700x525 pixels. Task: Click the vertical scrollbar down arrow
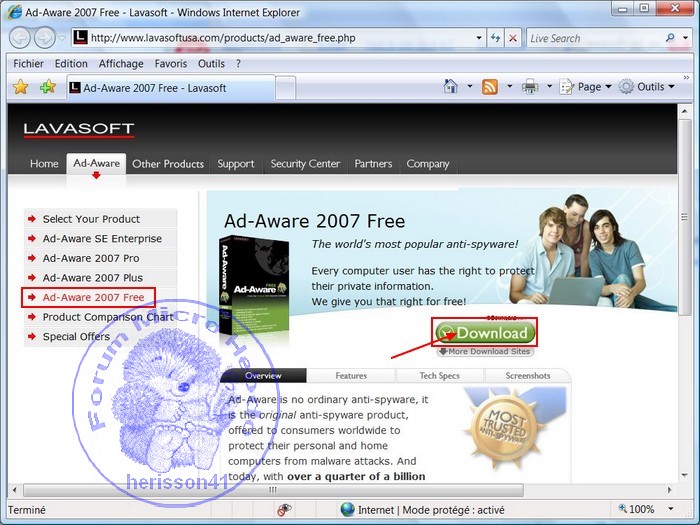pyautogui.click(x=684, y=475)
